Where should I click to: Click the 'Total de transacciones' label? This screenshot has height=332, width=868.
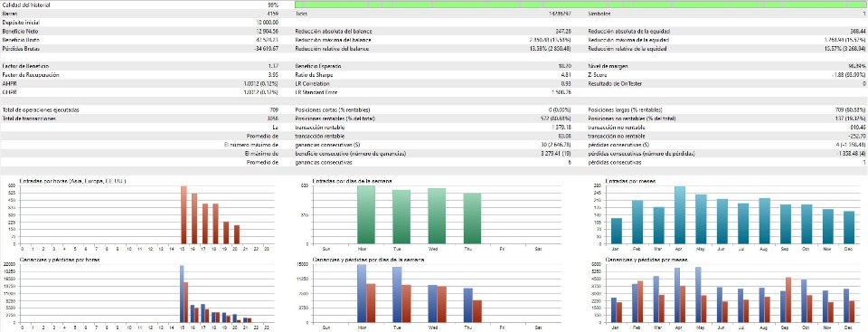tap(30, 119)
